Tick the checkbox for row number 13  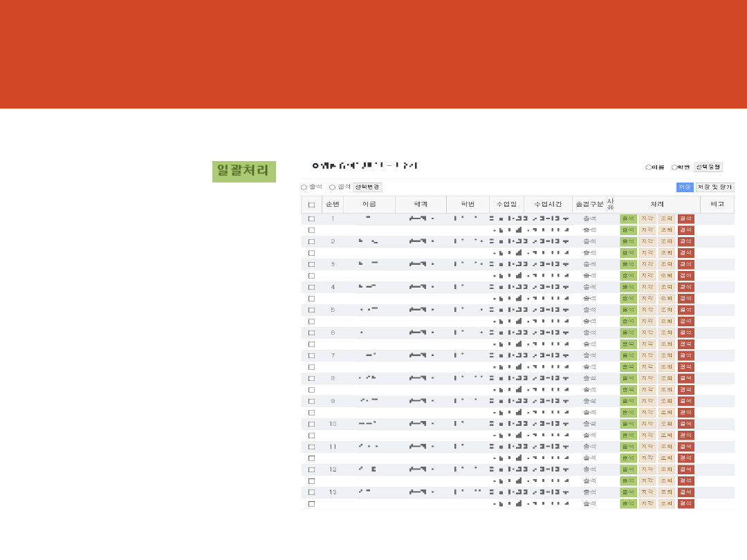(311, 492)
